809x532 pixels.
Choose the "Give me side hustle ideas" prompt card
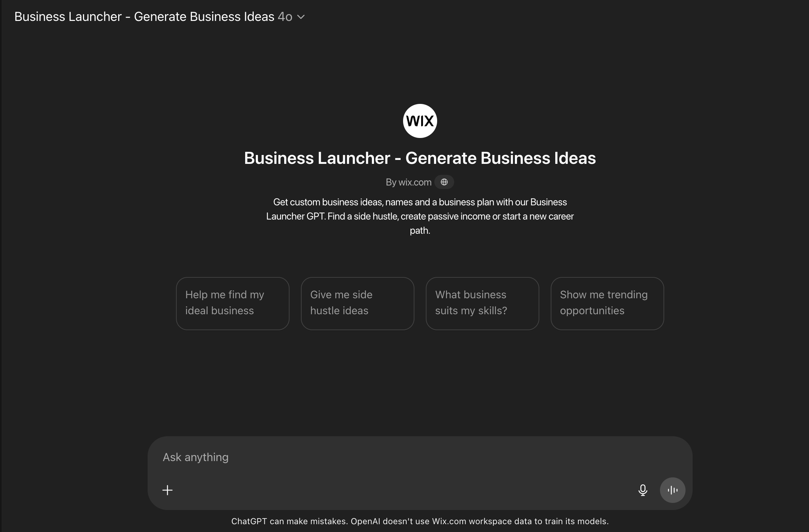coord(357,303)
